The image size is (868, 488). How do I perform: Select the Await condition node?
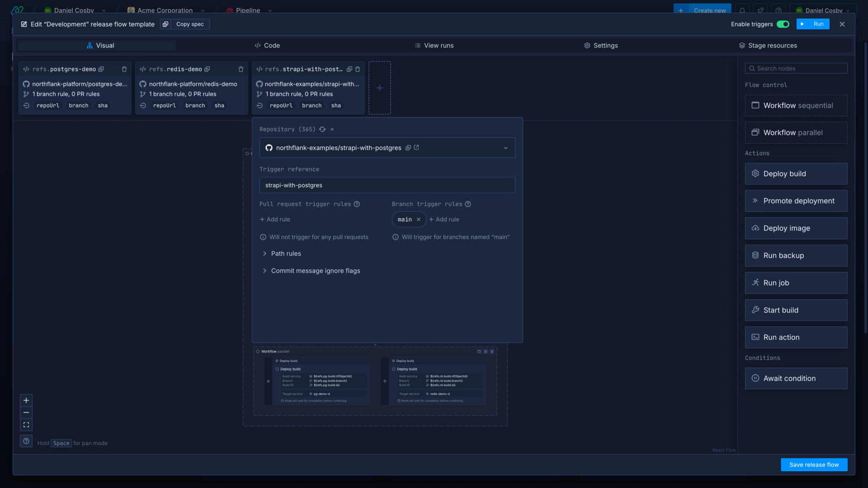[796, 379]
